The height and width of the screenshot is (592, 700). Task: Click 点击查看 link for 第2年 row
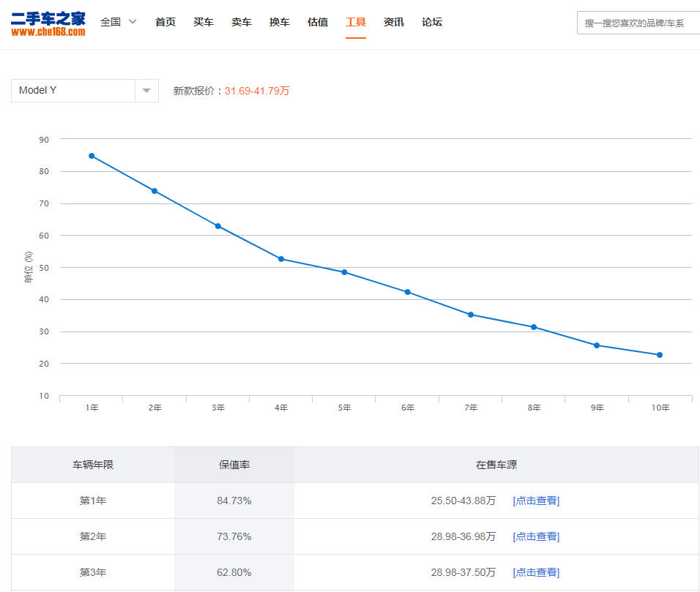coord(536,536)
